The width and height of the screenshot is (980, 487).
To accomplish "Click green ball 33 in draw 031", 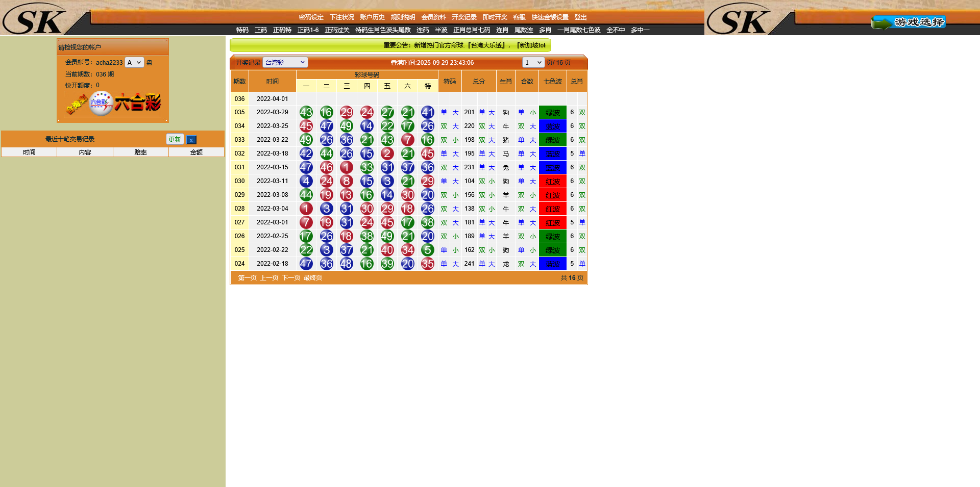I will coord(367,167).
